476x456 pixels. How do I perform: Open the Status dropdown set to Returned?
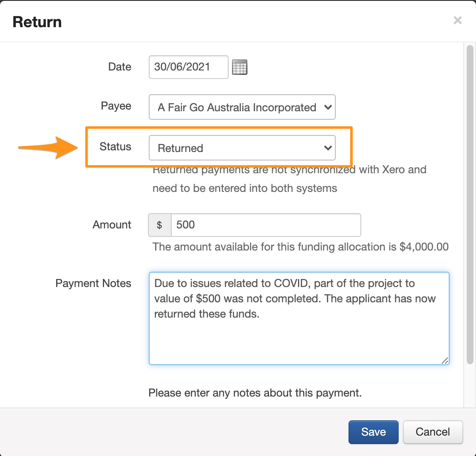242,148
